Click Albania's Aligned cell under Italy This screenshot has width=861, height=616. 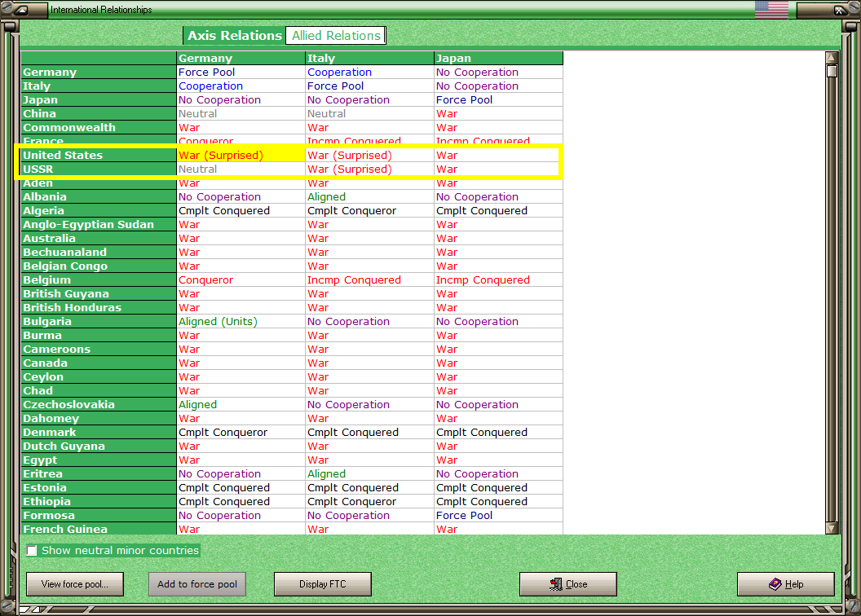[x=369, y=197]
